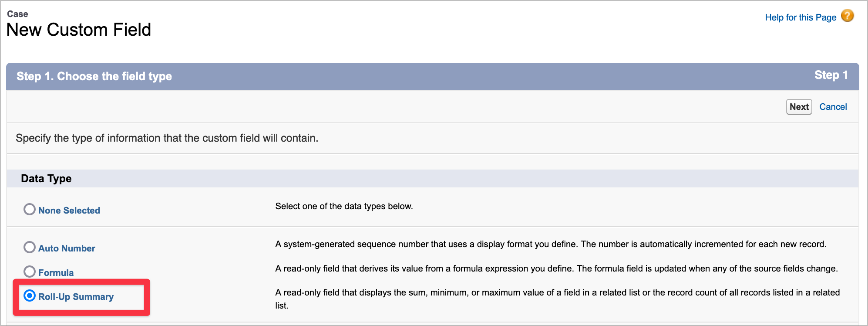This screenshot has width=868, height=326.
Task: Click the Case object label above heading
Action: point(17,14)
